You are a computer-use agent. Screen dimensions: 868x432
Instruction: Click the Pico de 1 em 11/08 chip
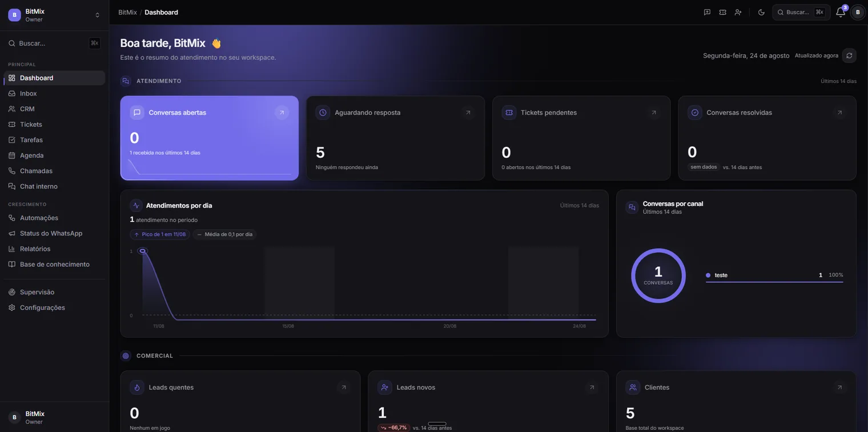click(160, 234)
